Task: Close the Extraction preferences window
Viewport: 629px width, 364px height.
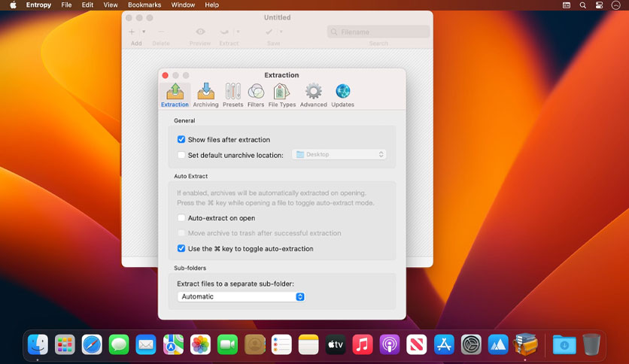Action: [x=166, y=75]
